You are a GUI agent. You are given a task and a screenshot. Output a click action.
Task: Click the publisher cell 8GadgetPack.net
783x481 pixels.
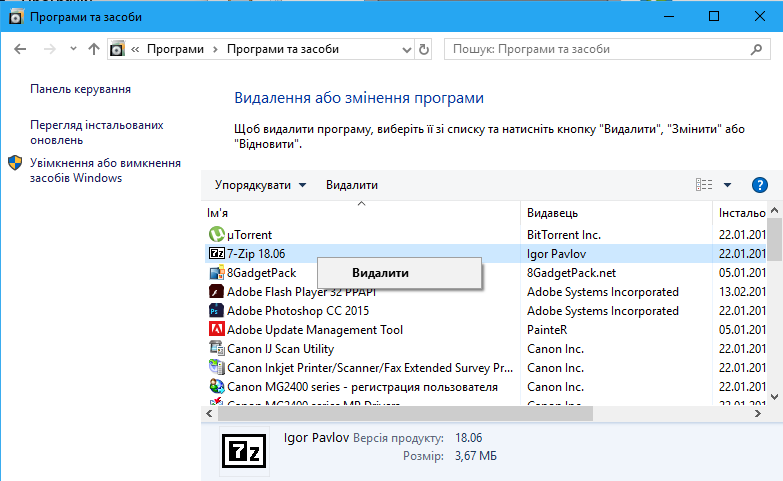[571, 273]
